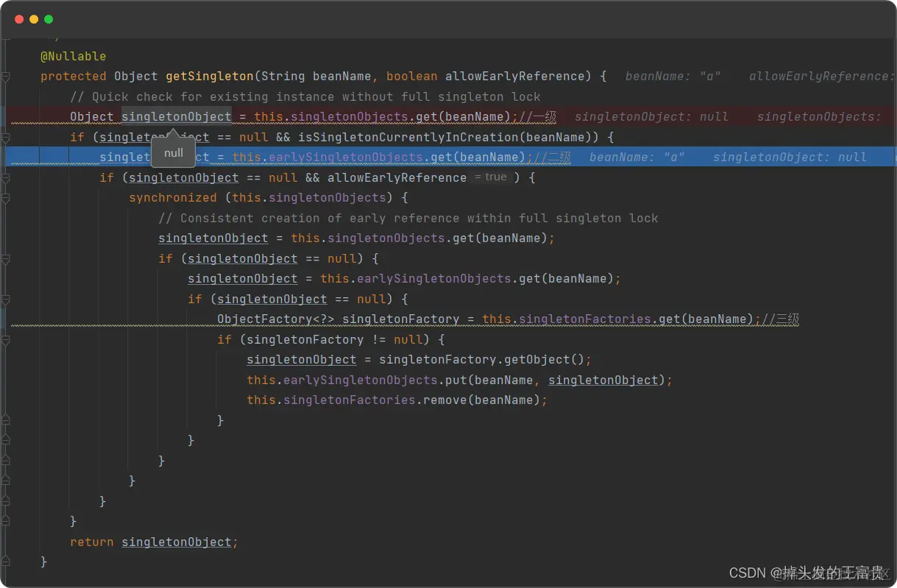Collapse the allowEarlyReference if block fold marker
The width and height of the screenshot is (897, 588).
[6, 177]
